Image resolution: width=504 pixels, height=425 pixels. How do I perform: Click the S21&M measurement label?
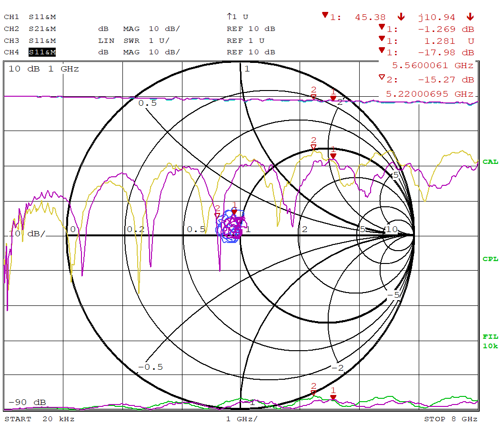click(42, 29)
